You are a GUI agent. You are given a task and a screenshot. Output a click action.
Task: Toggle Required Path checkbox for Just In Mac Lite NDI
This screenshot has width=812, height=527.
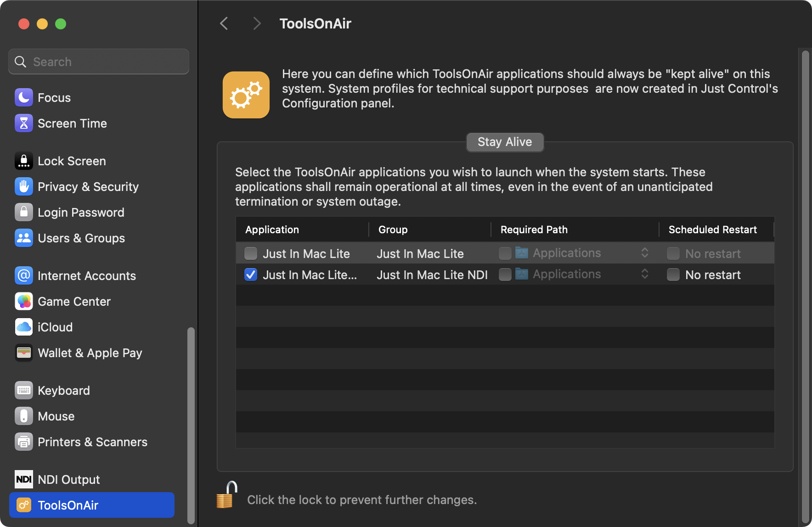[x=505, y=275]
